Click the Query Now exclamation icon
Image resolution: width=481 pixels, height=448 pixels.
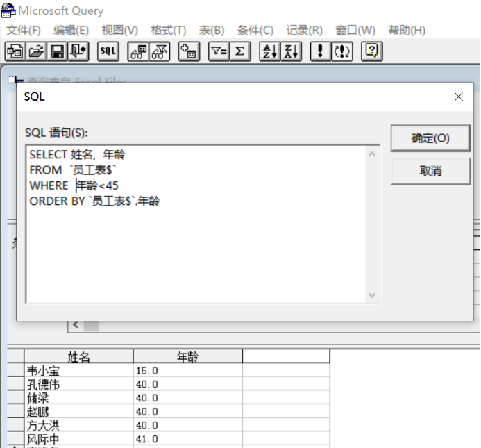tap(321, 51)
